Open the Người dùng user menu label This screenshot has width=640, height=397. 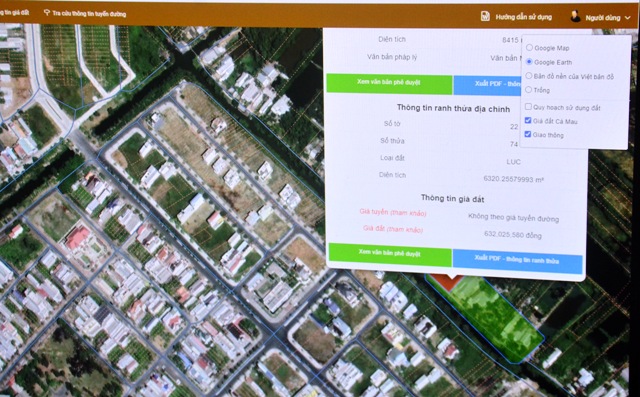602,18
